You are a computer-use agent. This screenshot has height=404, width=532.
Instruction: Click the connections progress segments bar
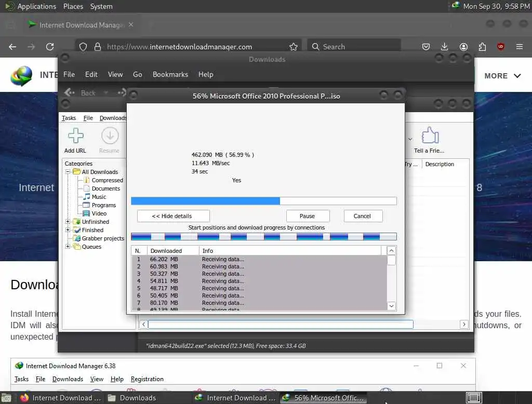[x=263, y=236]
